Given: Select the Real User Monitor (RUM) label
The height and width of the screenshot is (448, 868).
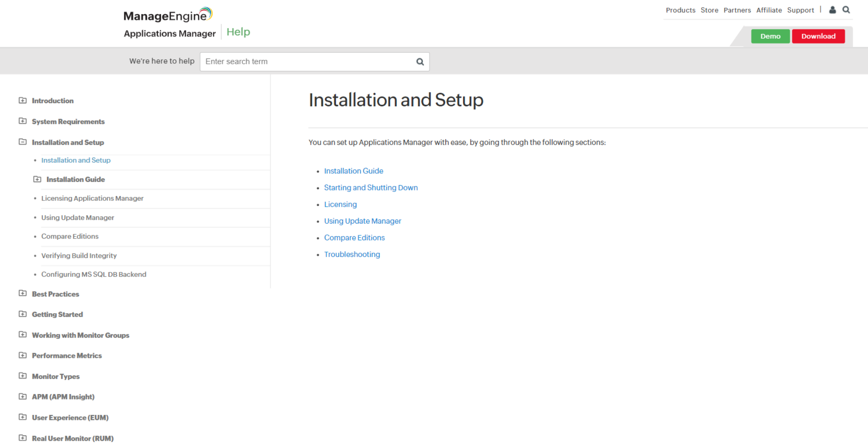Looking at the screenshot, I should click(73, 438).
